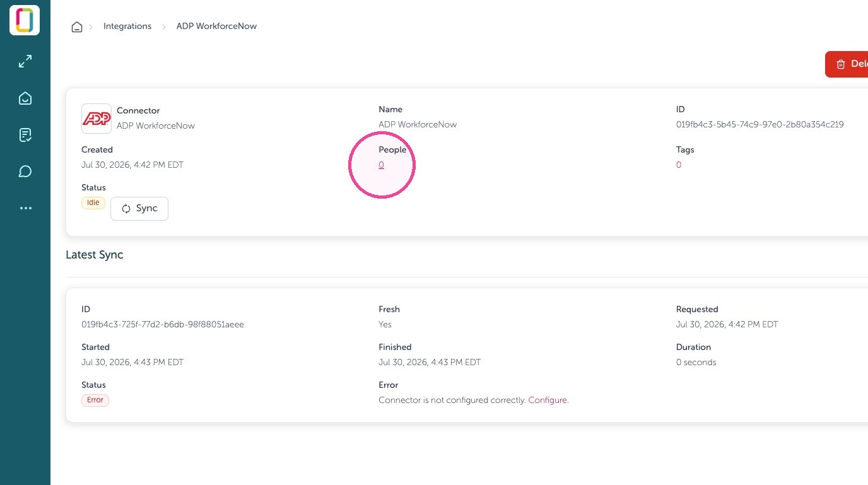Viewport: 868px width, 485px height.
Task: Start a sync with the Sync button
Action: click(x=139, y=209)
